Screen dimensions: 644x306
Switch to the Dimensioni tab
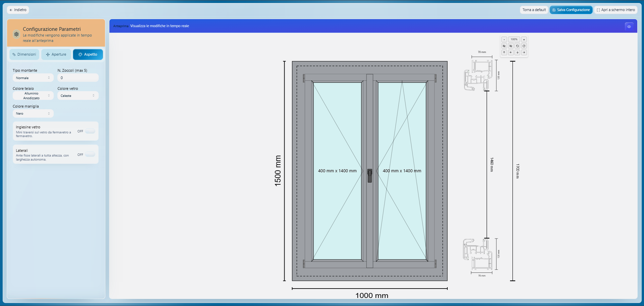(24, 54)
